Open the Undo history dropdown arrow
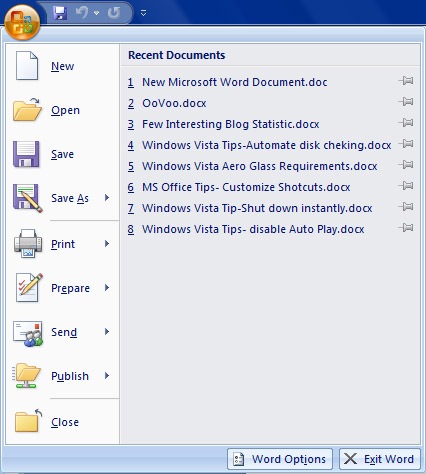This screenshot has height=474, width=426. coord(96,13)
